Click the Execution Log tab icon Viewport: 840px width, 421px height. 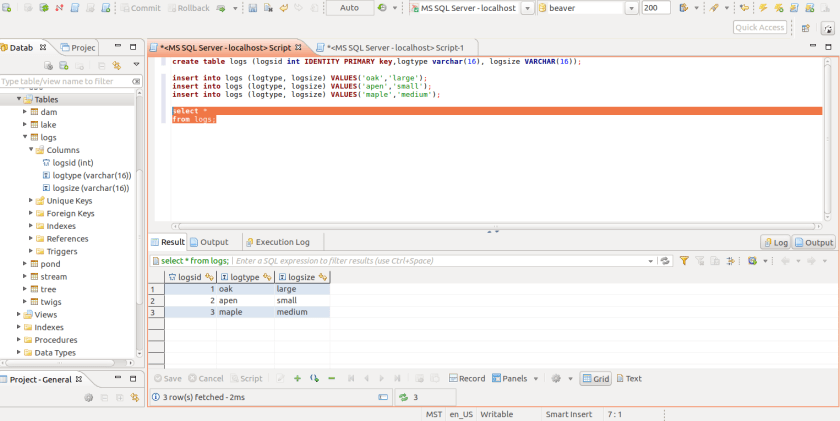click(x=249, y=242)
